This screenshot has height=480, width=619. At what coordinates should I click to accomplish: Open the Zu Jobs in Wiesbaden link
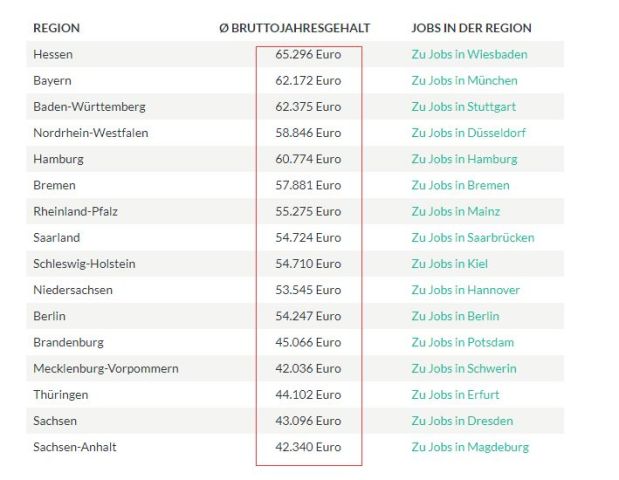click(469, 54)
